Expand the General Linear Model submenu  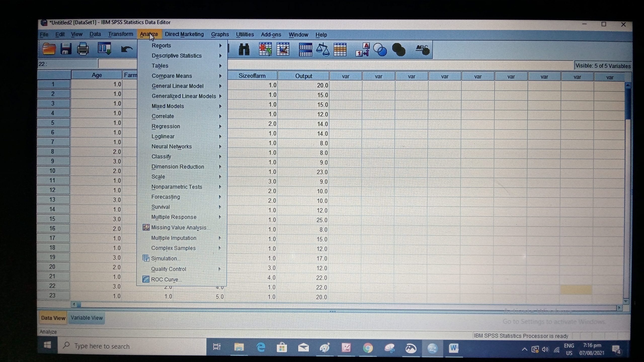(182, 86)
